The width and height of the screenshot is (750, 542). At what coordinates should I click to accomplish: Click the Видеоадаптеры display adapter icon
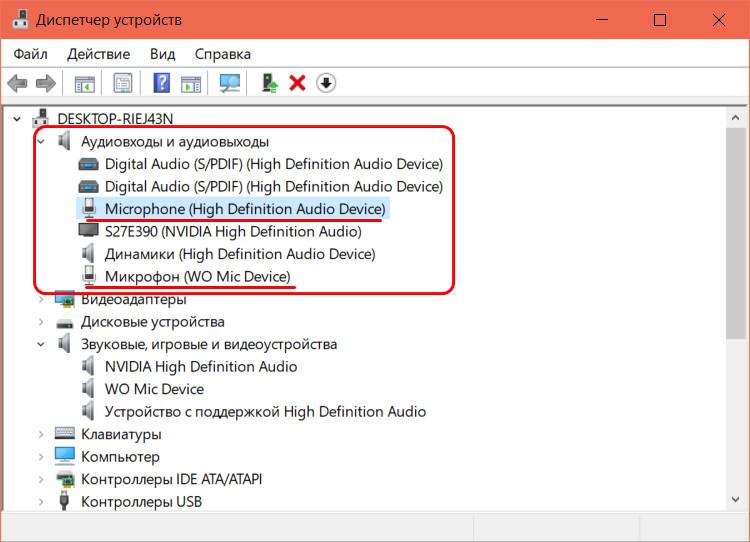click(65, 299)
